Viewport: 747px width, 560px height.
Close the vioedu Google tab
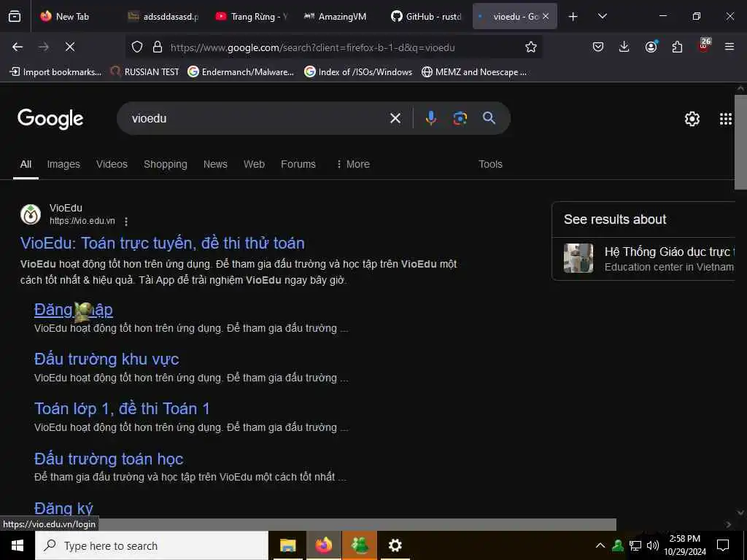546,17
